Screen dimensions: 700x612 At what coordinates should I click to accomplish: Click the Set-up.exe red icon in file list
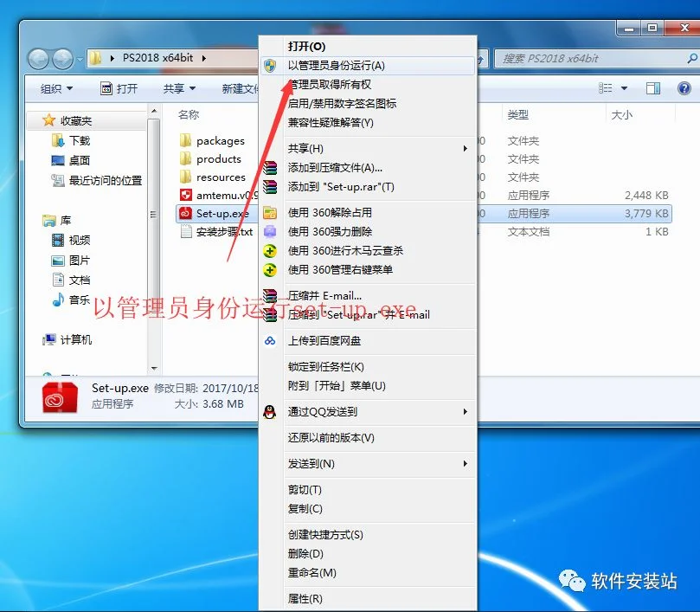[x=186, y=214]
